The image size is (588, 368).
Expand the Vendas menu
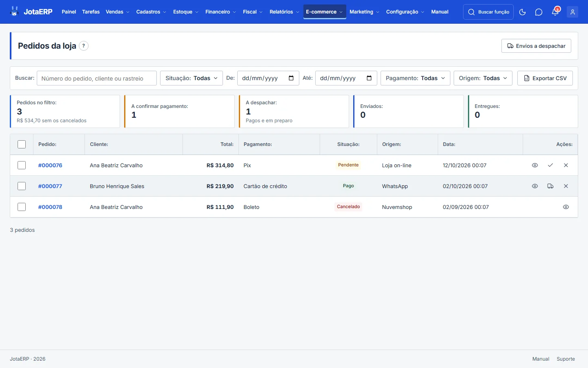click(x=118, y=12)
